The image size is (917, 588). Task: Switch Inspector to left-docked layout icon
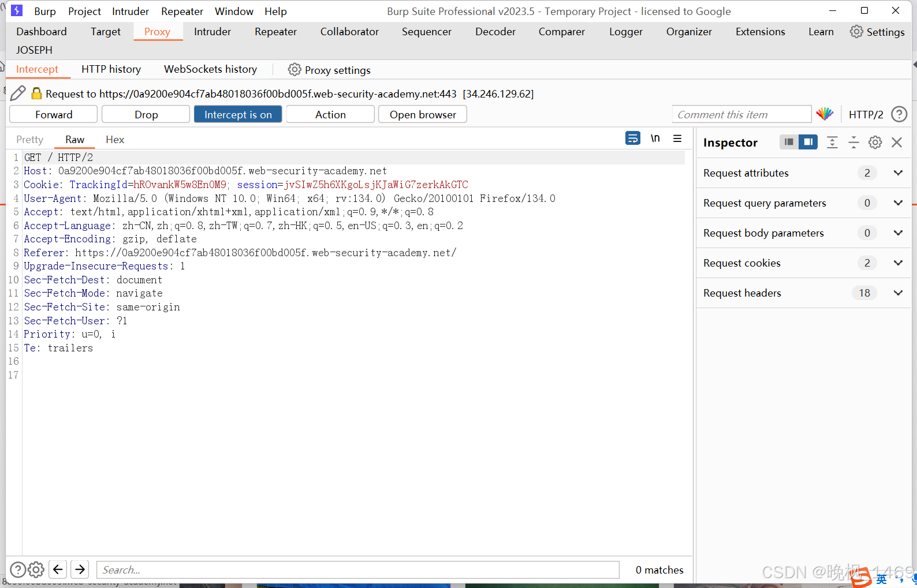(x=789, y=142)
